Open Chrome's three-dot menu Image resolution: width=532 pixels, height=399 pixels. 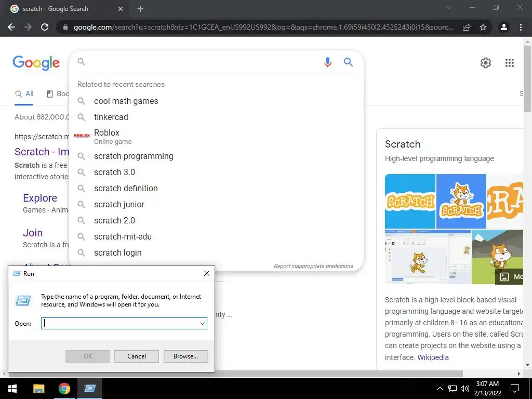[521, 27]
